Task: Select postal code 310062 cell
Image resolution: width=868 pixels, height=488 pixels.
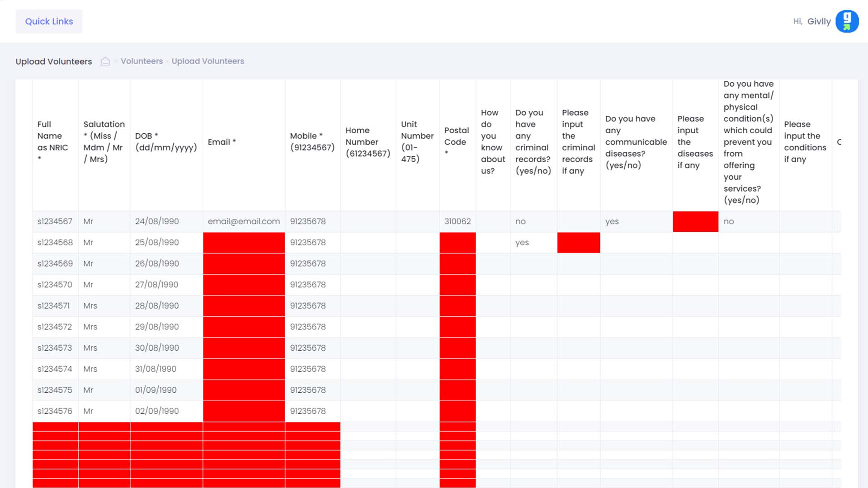Action: coord(457,221)
